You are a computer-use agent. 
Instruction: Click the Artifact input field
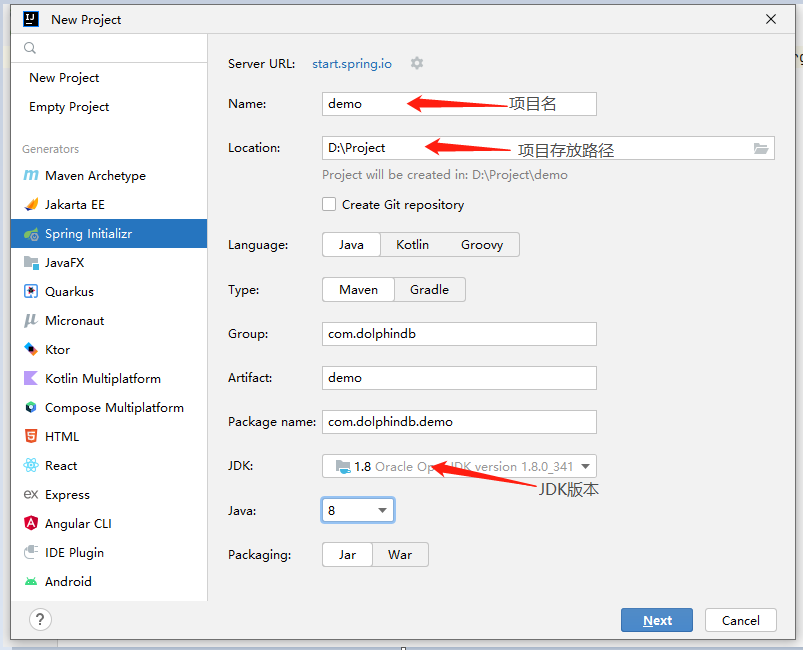point(459,378)
